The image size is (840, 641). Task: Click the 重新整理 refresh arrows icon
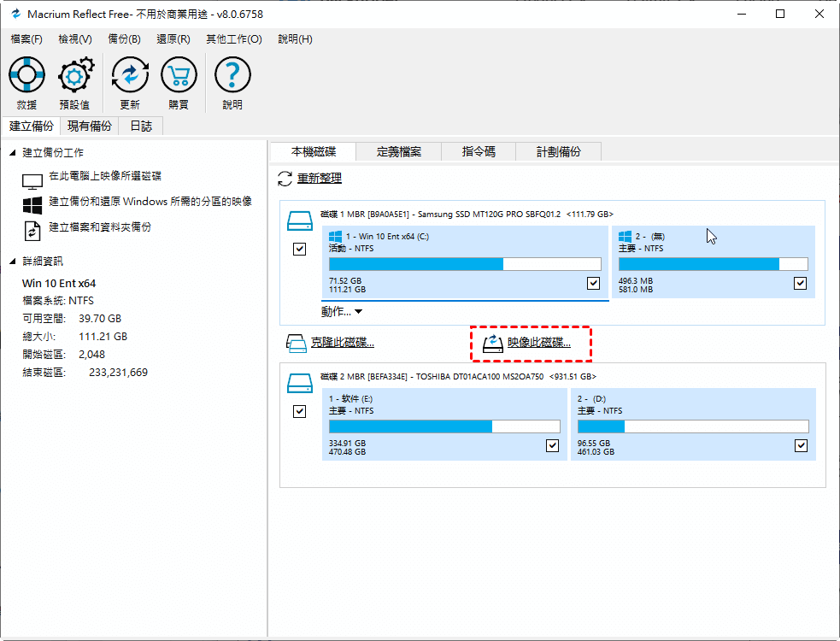click(285, 179)
